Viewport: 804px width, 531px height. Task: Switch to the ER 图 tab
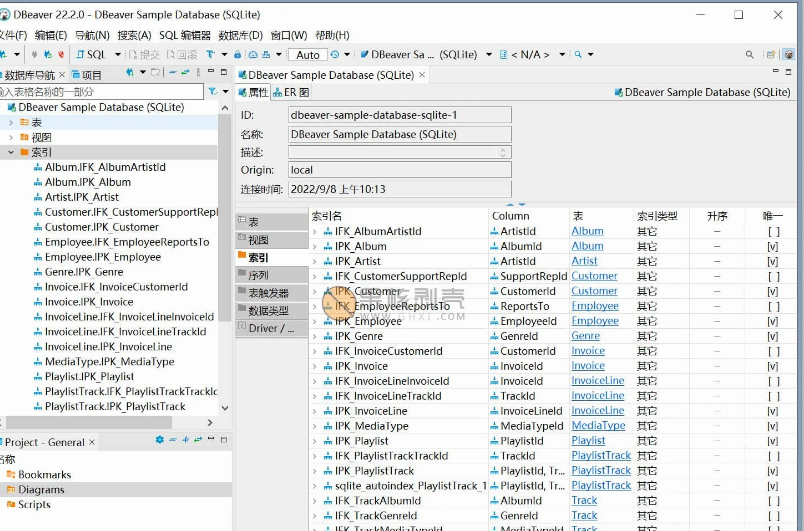pyautogui.click(x=291, y=92)
